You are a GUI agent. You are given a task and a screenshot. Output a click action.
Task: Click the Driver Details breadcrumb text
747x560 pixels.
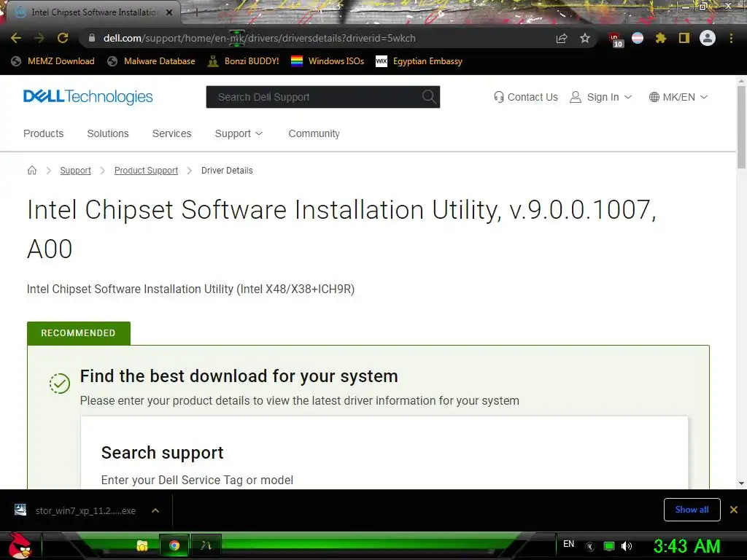coord(227,171)
